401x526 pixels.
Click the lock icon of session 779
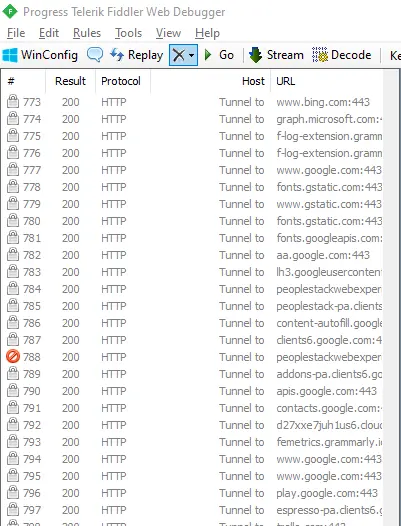click(x=13, y=203)
